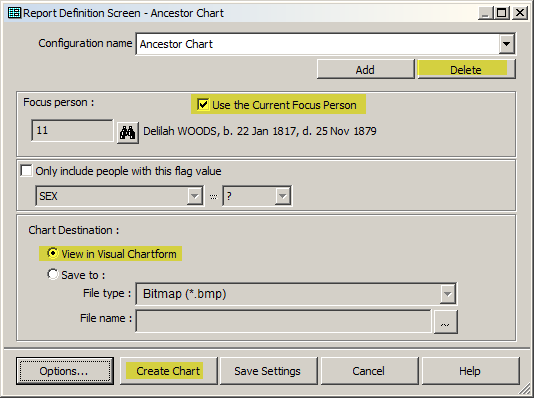The width and height of the screenshot is (534, 398).
Task: Click the File name text field
Action: click(x=283, y=321)
